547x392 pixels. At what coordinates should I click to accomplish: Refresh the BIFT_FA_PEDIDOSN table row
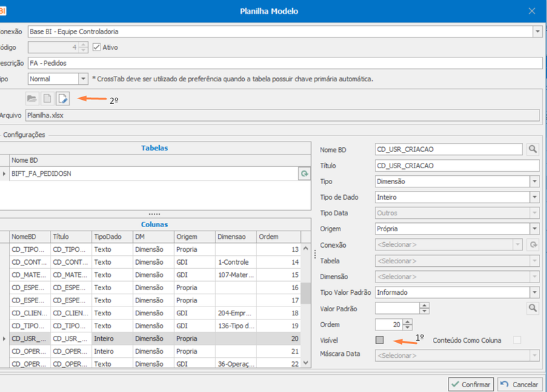(x=304, y=174)
